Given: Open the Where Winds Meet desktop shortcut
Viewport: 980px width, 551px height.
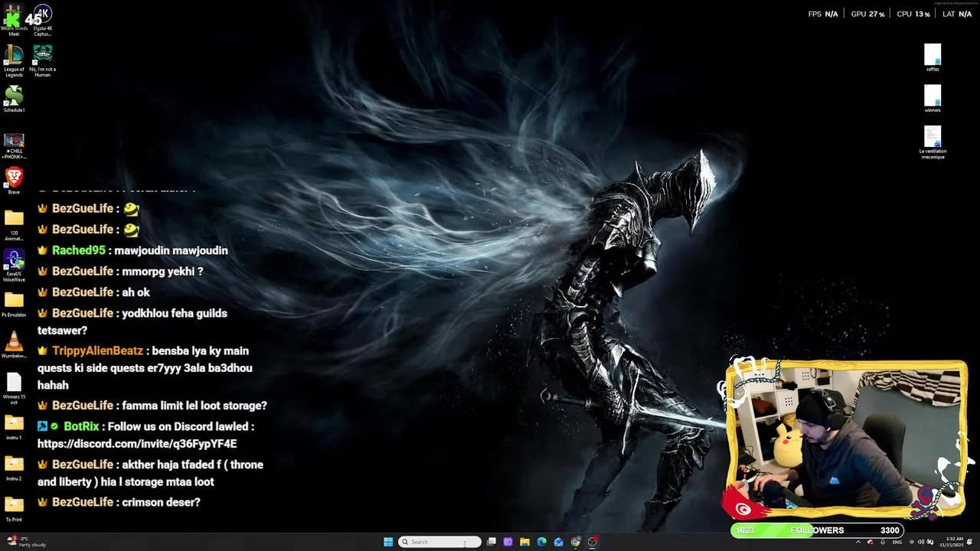Looking at the screenshot, I should point(14,21).
